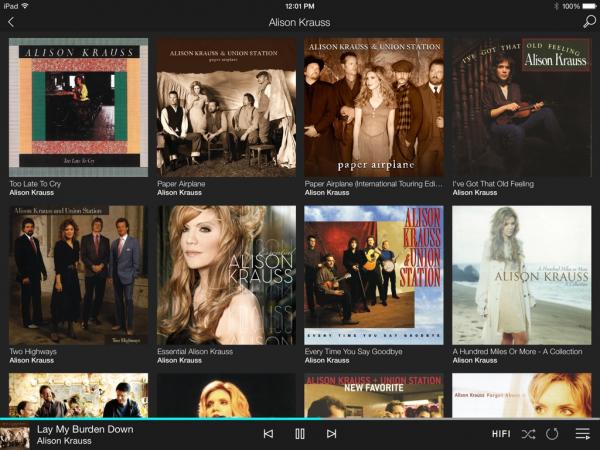Click the Alison Krauss page heading
The width and height of the screenshot is (600, 450).
point(299,22)
